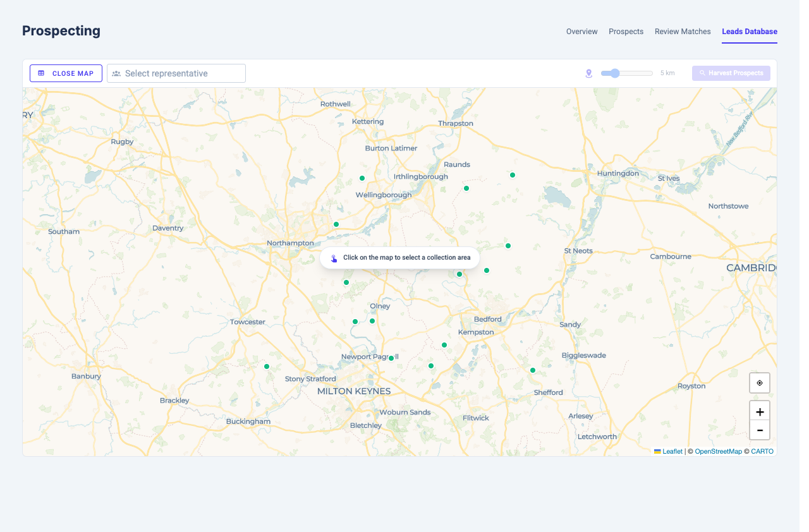Switch to the Overview tab

tap(581, 32)
